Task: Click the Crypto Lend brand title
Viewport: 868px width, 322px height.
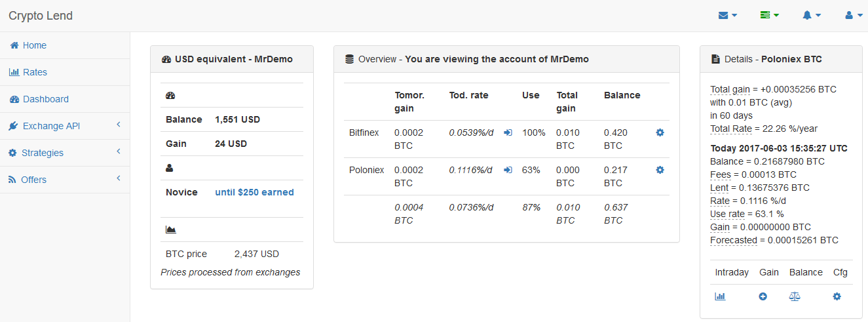Action: 41,16
